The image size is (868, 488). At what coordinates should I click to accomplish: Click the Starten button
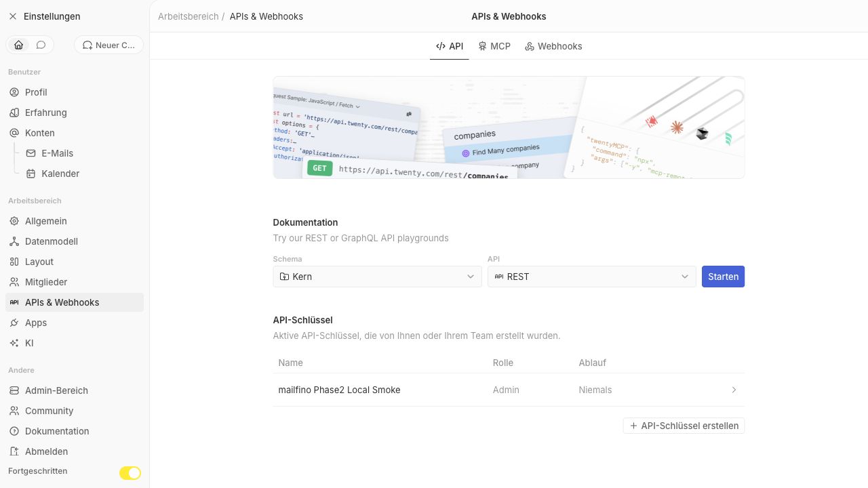(723, 277)
